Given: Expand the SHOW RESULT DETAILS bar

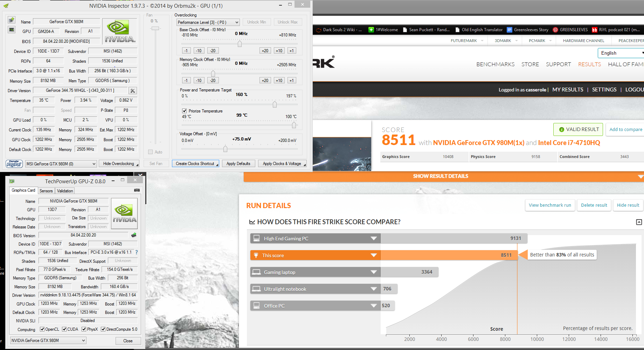Looking at the screenshot, I should click(x=444, y=176).
